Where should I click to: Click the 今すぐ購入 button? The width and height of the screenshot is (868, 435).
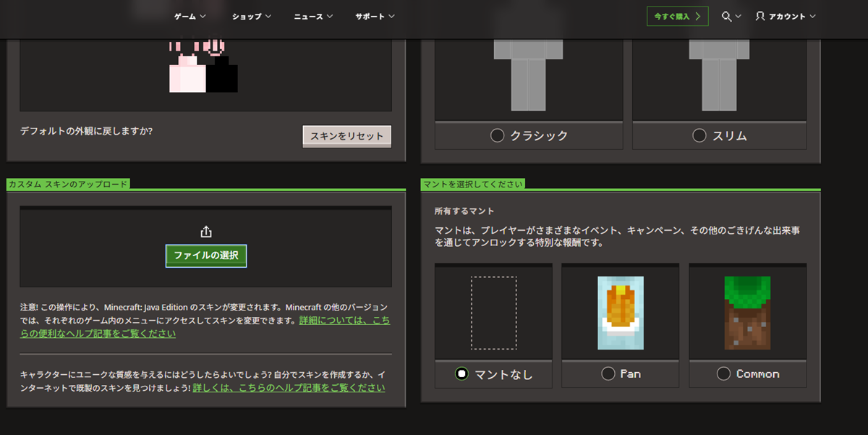coord(677,16)
